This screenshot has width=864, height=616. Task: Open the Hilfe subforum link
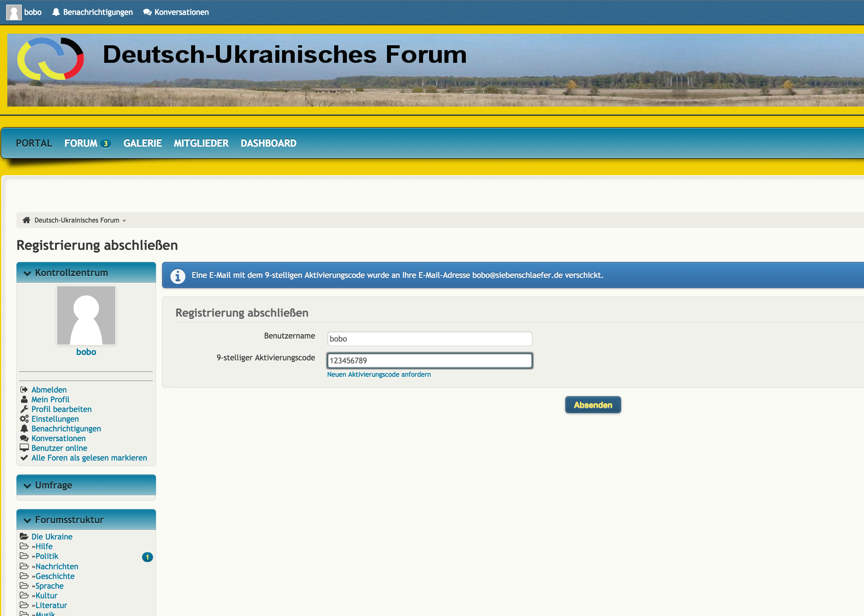(44, 546)
